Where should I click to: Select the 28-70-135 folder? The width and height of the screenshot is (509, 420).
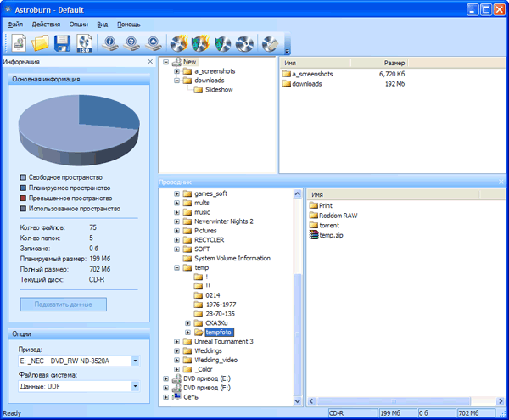(220, 314)
